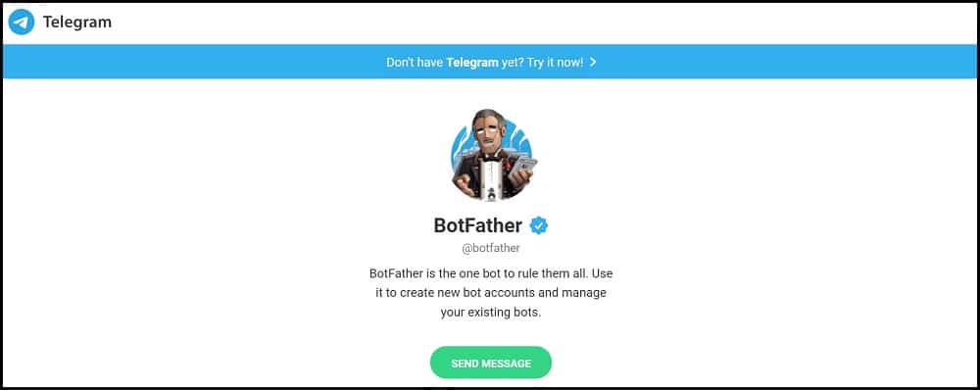Click the bold 'Telegram' word in the blue banner
The width and height of the screenshot is (980, 390).
[472, 63]
